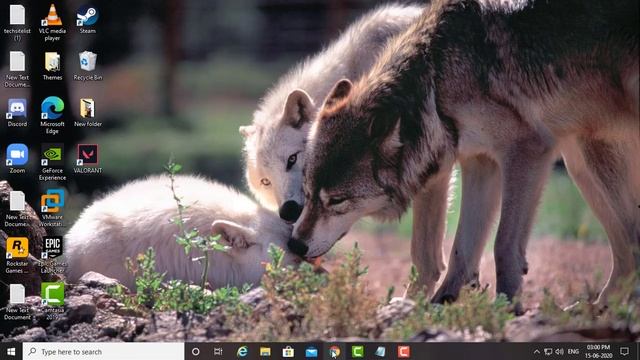The width and height of the screenshot is (640, 360).
Task: Open File Explorer from taskbar
Action: coord(265,351)
